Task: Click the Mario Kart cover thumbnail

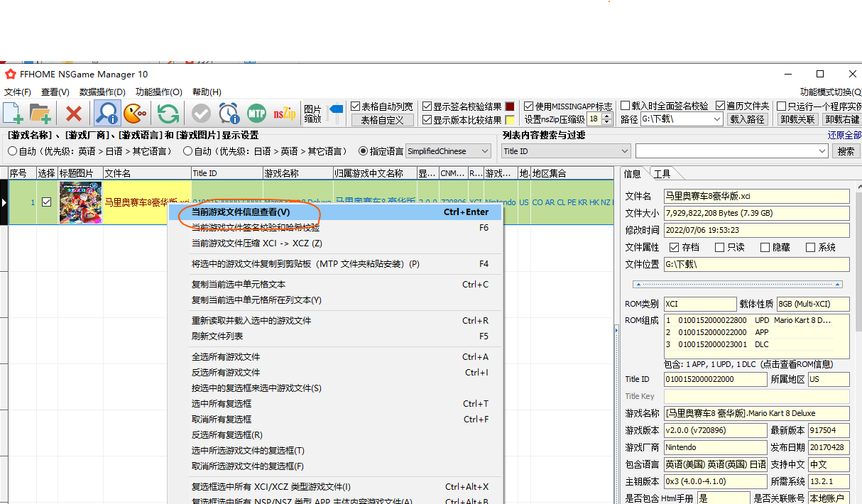Action: (80, 202)
